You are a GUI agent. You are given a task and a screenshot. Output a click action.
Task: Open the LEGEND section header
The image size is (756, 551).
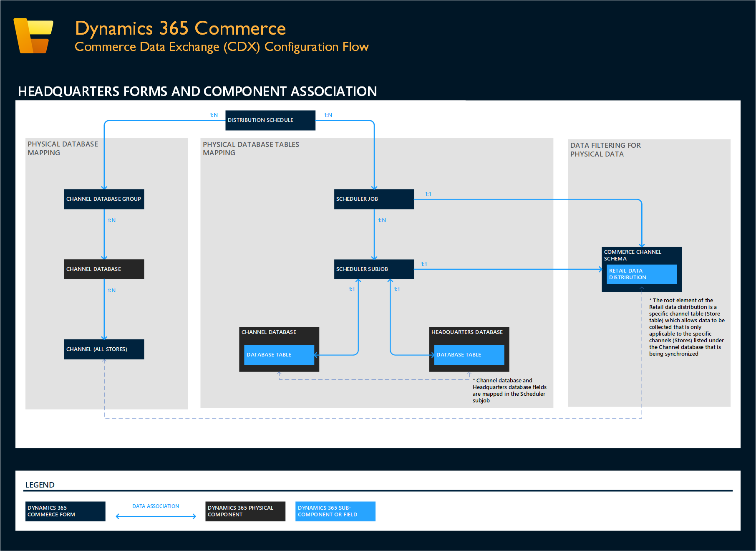(x=40, y=485)
